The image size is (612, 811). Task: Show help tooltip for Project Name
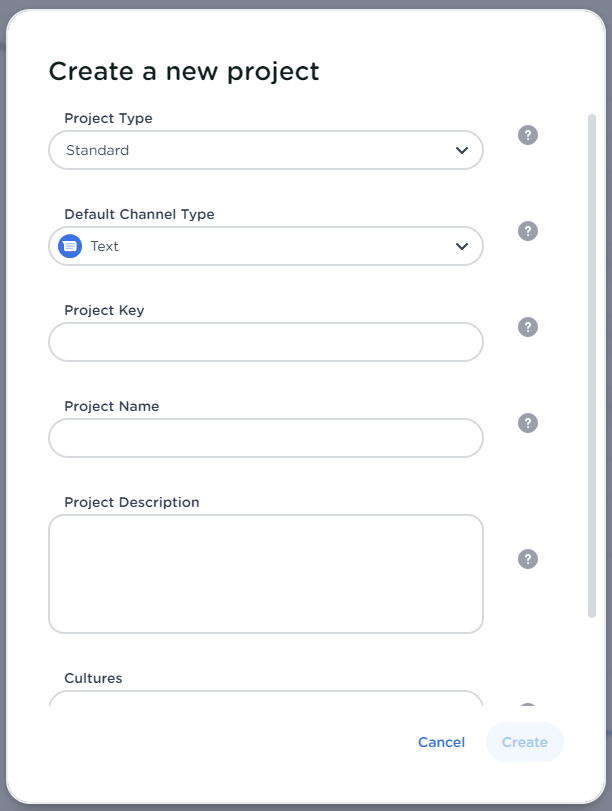click(x=528, y=423)
